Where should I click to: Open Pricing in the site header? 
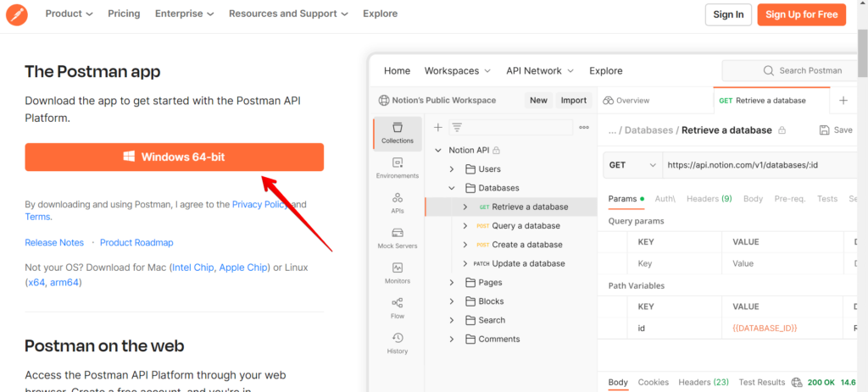(124, 14)
